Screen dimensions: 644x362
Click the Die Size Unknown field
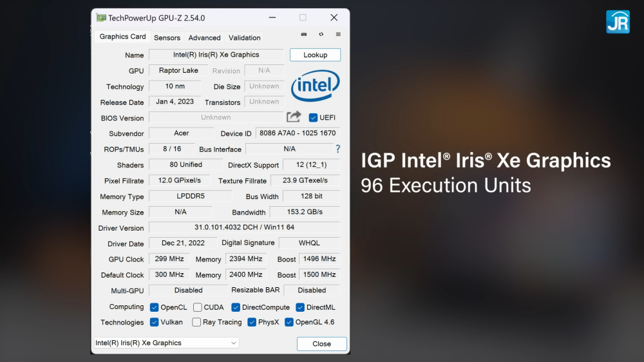264,86
